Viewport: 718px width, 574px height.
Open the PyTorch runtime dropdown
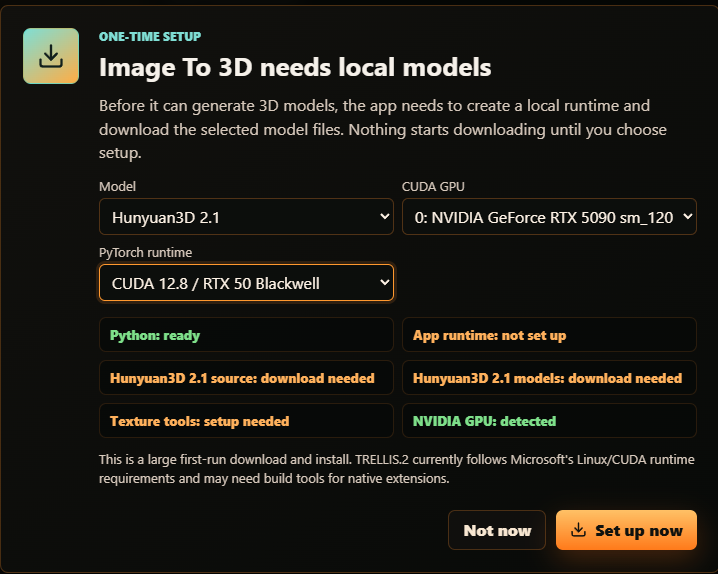[246, 282]
